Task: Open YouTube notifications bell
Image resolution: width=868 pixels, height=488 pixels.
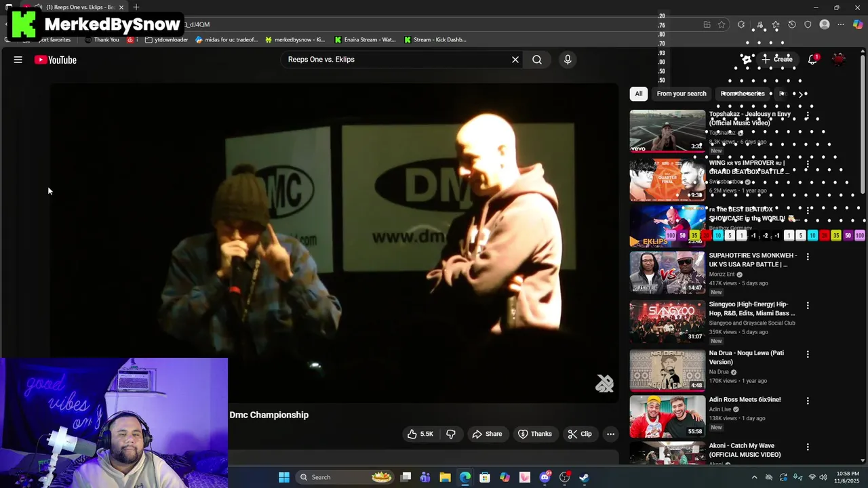Action: (x=812, y=60)
